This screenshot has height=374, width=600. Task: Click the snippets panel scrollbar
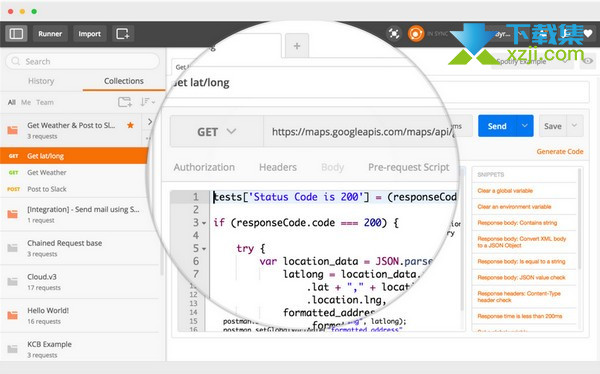point(579,218)
